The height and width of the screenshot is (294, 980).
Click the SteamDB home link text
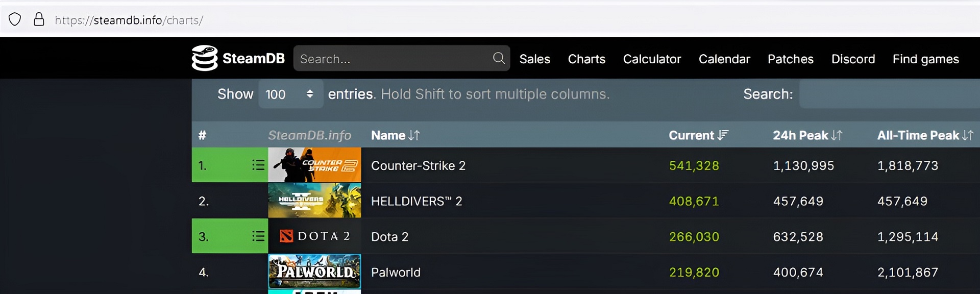coord(254,58)
